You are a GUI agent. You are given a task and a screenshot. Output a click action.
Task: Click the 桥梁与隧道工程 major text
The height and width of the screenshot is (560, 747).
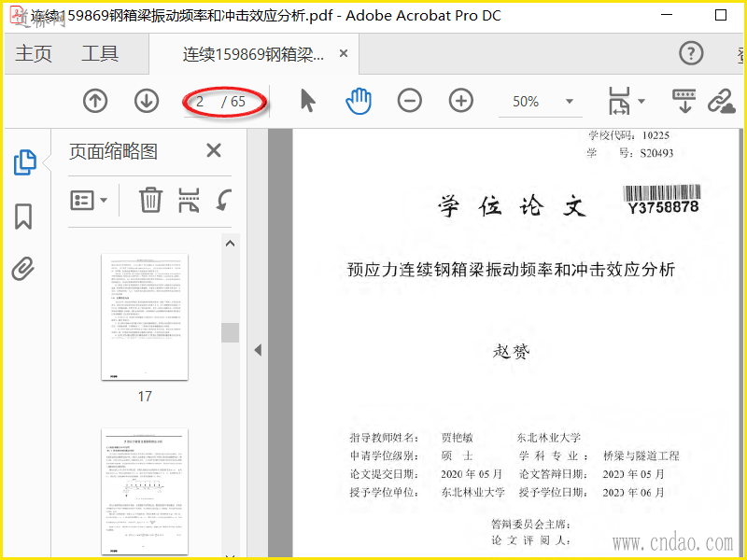[x=641, y=455]
